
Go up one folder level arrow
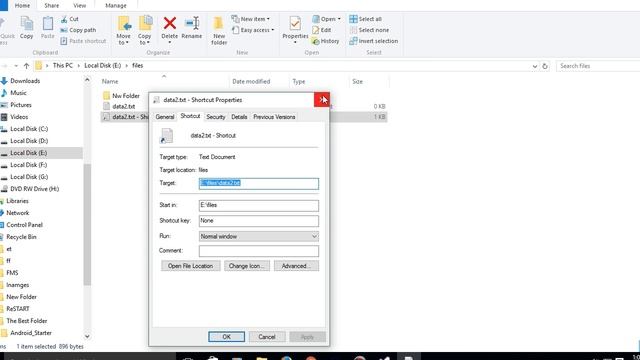(27, 66)
